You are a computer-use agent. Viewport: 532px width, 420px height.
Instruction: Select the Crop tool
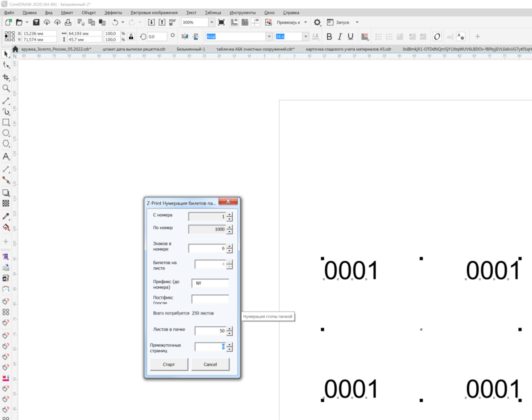6,77
